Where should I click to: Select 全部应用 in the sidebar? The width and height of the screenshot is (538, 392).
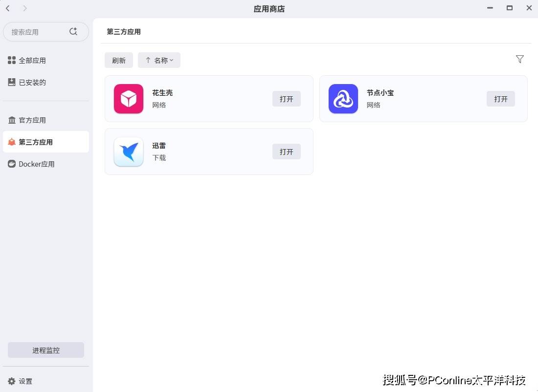click(32, 61)
